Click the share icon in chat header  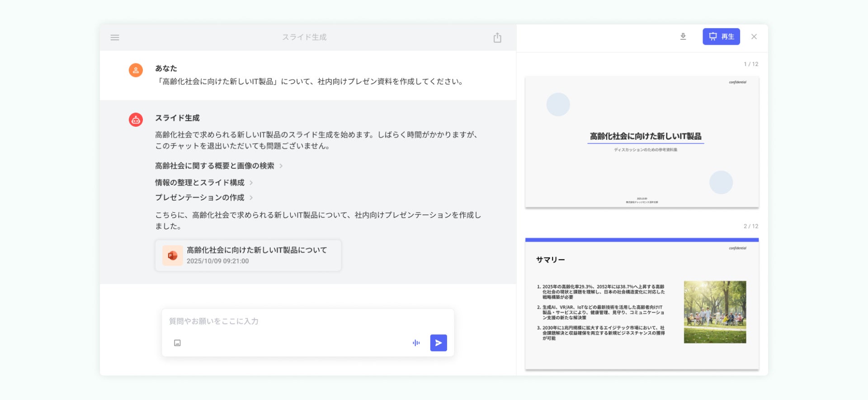tap(497, 38)
